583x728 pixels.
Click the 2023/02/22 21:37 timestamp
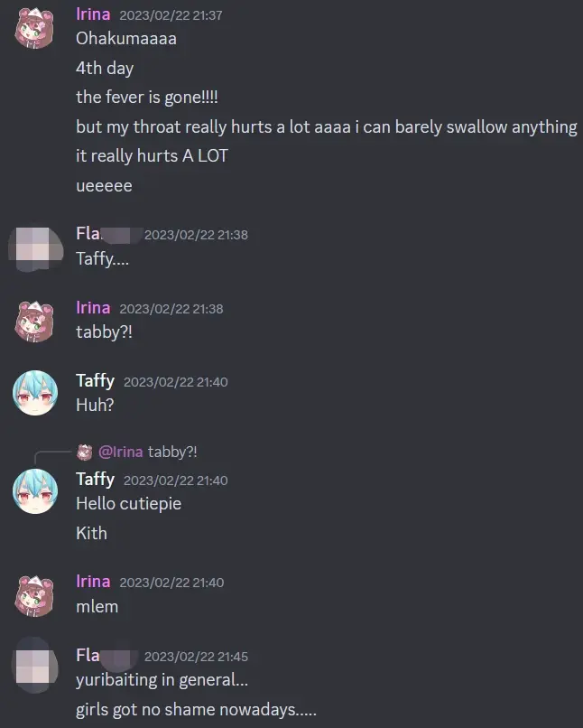[171, 15]
